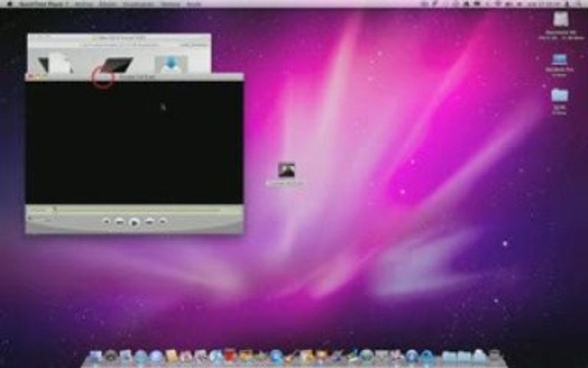
Task: Open the red Photo Booth icon in Dock
Action: pyautogui.click(x=230, y=356)
